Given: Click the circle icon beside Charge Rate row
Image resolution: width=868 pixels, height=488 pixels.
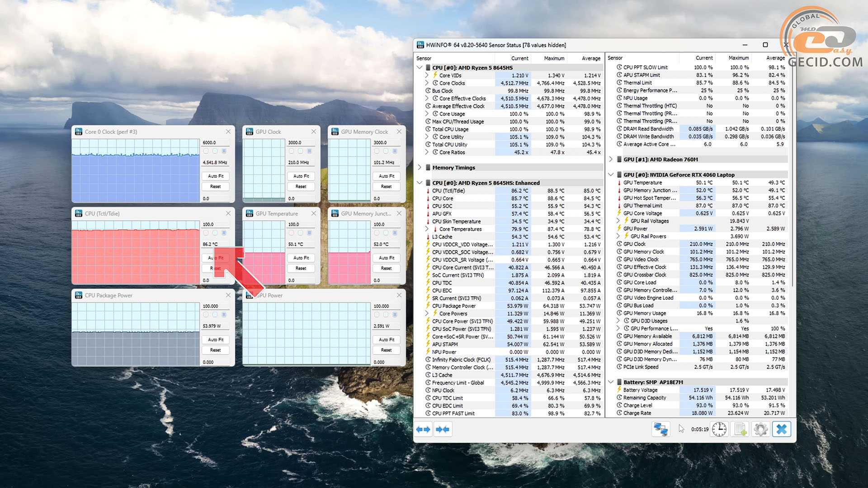Looking at the screenshot, I should (x=619, y=413).
